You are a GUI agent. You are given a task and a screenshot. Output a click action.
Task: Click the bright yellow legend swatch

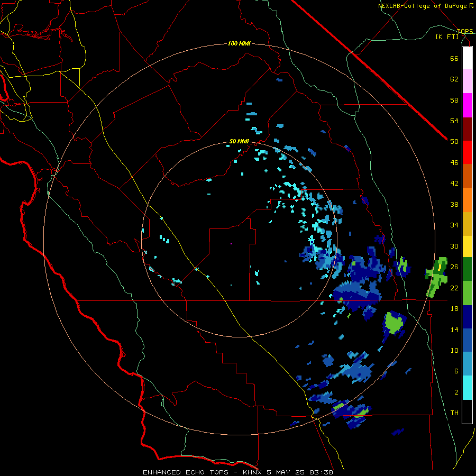point(467,246)
